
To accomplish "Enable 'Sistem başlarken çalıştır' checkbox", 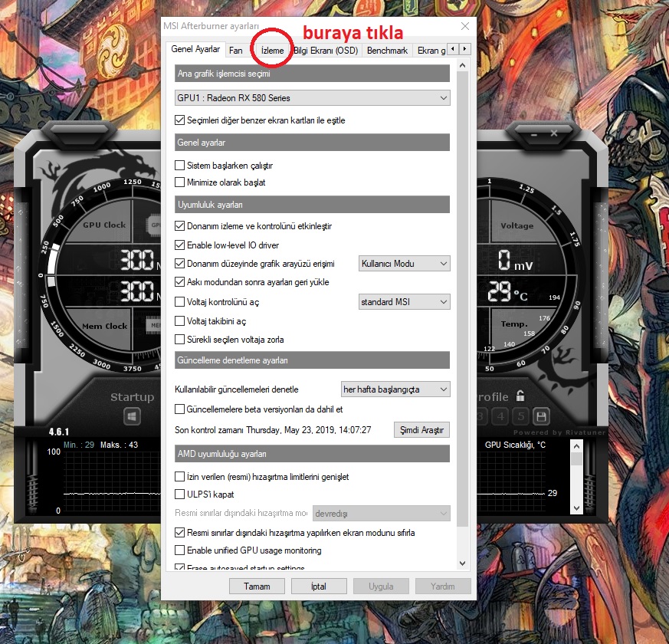I will point(179,165).
